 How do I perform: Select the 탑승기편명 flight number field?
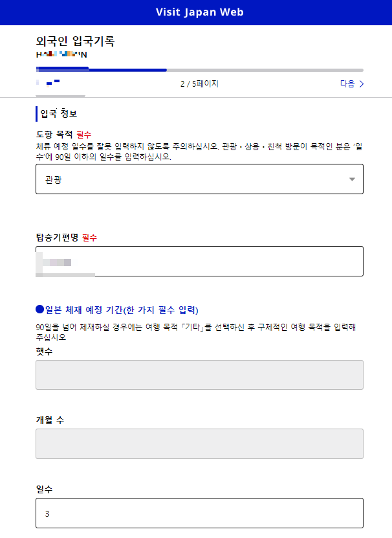[x=199, y=261]
